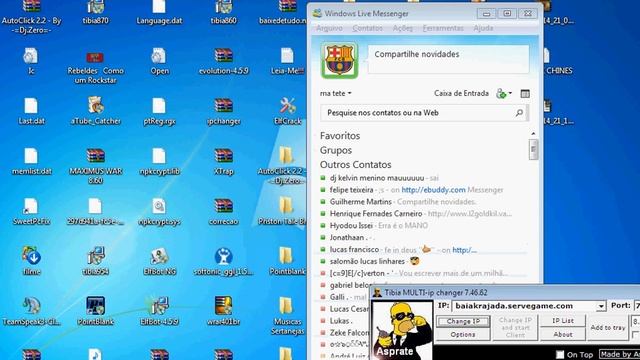Click the Change IP button

(x=463, y=321)
